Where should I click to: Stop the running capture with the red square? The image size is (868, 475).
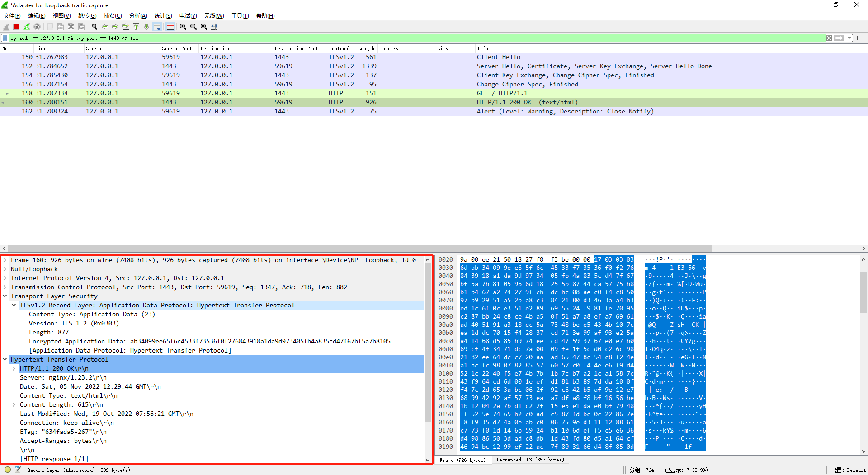click(x=16, y=27)
